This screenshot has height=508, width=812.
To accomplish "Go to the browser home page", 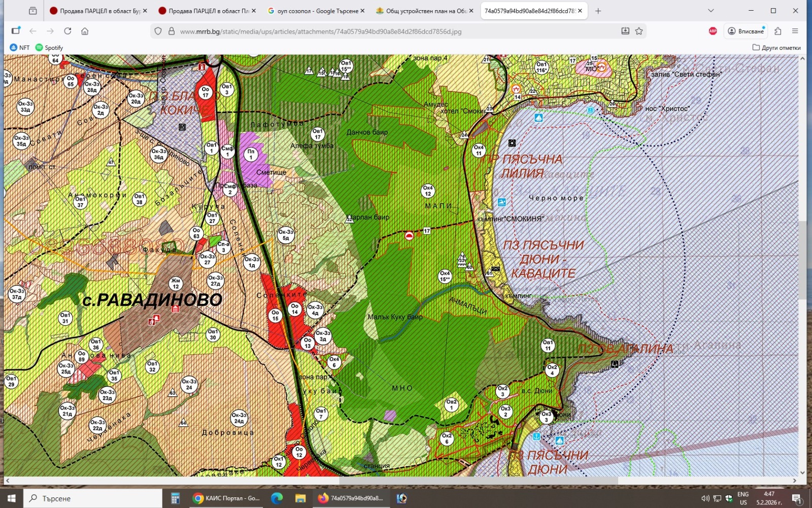I will pyautogui.click(x=85, y=31).
